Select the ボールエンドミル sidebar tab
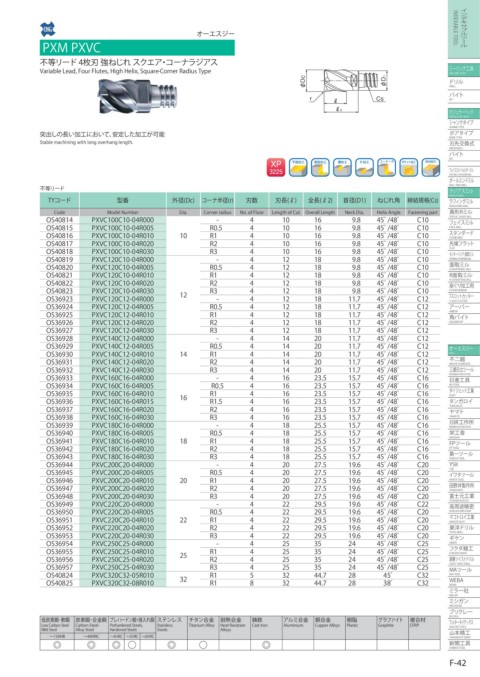Viewport: 480px width, 677px height. pyautogui.click(x=464, y=181)
